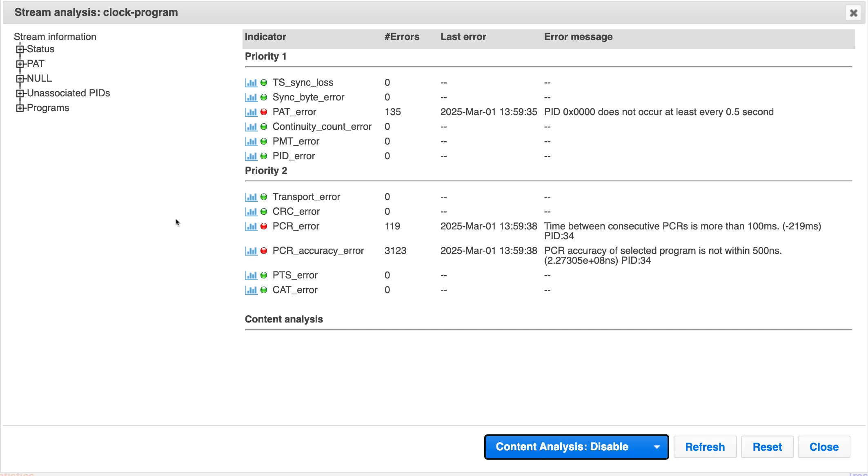The width and height of the screenshot is (868, 476).
Task: Click the Refresh button
Action: 705,447
